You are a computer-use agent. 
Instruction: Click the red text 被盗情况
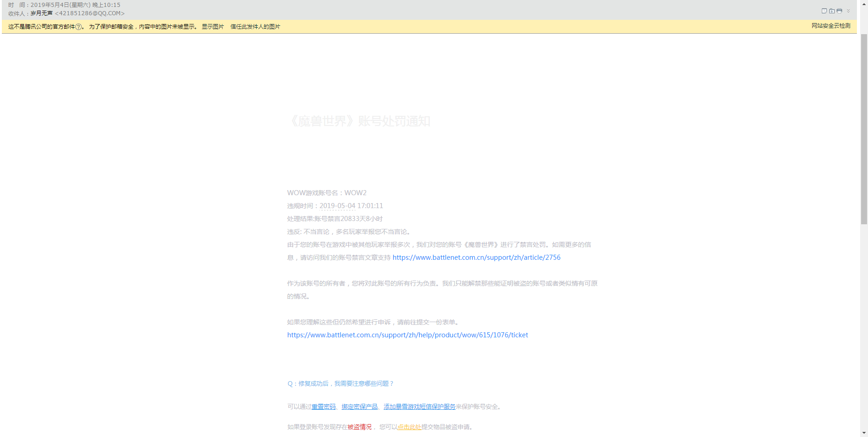(360, 427)
